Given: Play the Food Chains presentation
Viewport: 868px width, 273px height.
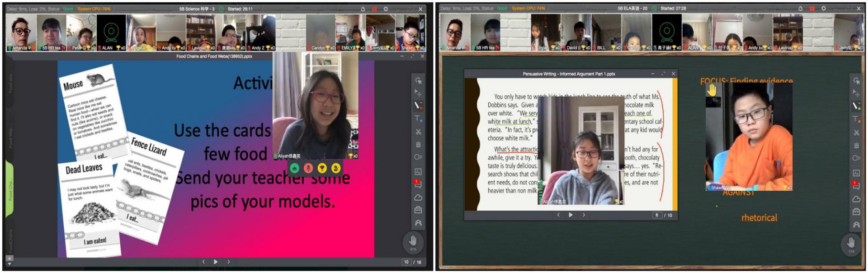Looking at the screenshot, I should click(216, 262).
